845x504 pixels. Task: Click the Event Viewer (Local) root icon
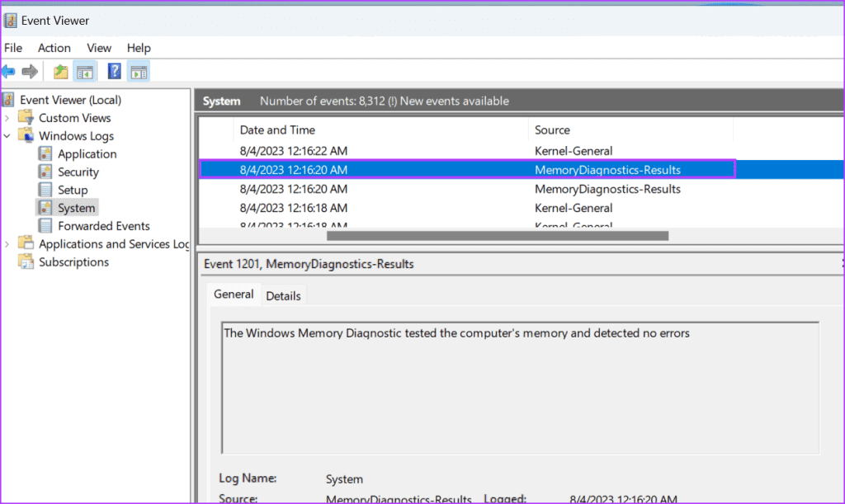click(8, 100)
